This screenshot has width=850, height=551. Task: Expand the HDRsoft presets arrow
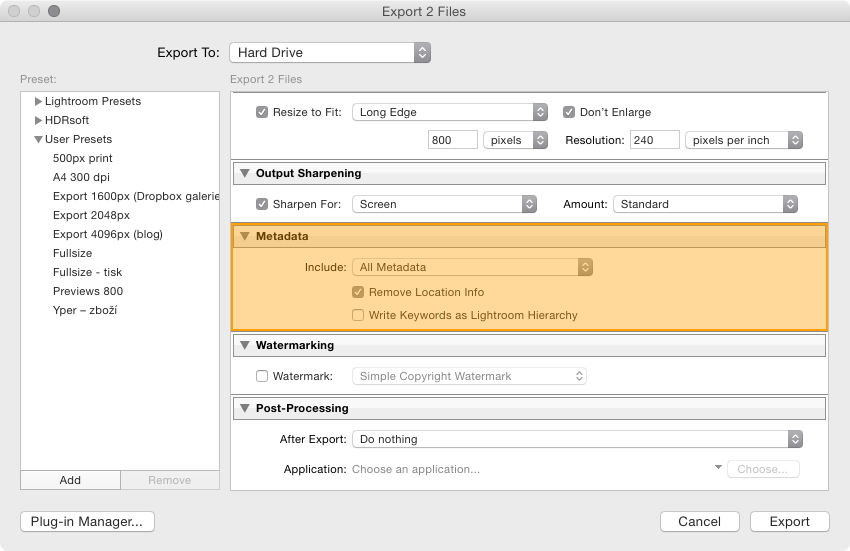pyautogui.click(x=38, y=120)
